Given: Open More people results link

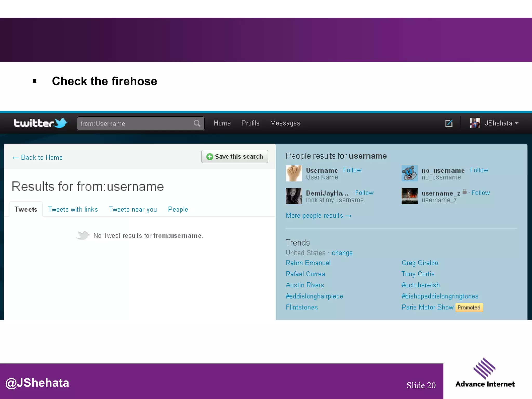Looking at the screenshot, I should [x=318, y=216].
